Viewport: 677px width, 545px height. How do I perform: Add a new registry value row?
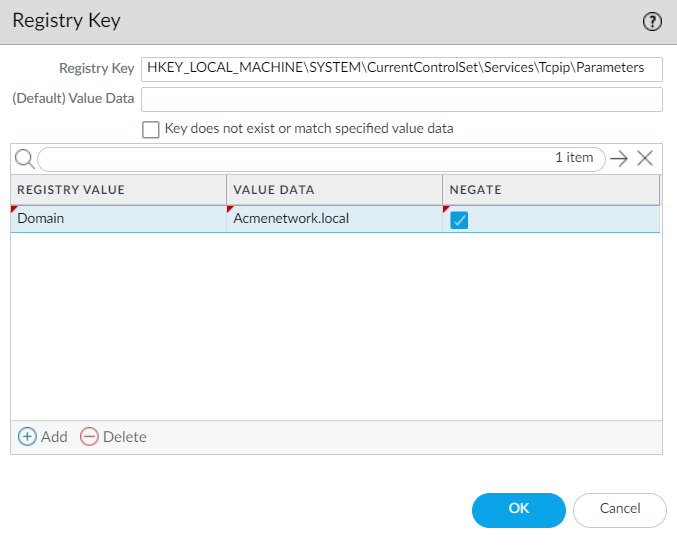click(x=43, y=437)
